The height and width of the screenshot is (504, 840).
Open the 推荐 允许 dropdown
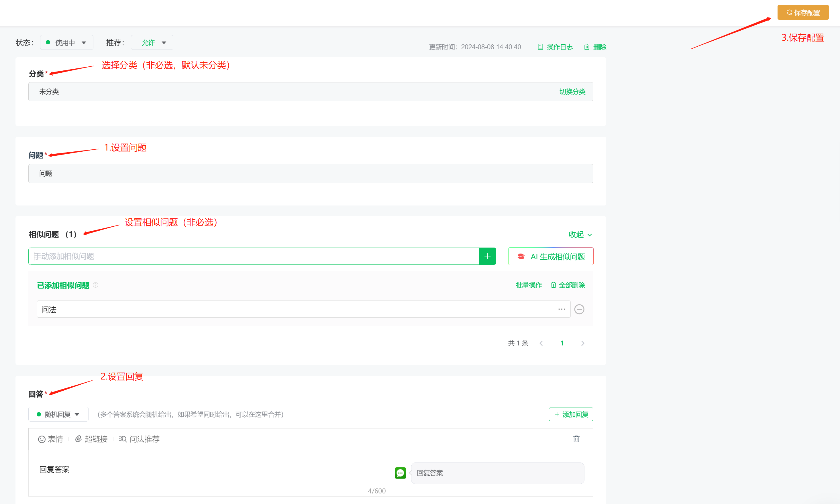tap(152, 42)
